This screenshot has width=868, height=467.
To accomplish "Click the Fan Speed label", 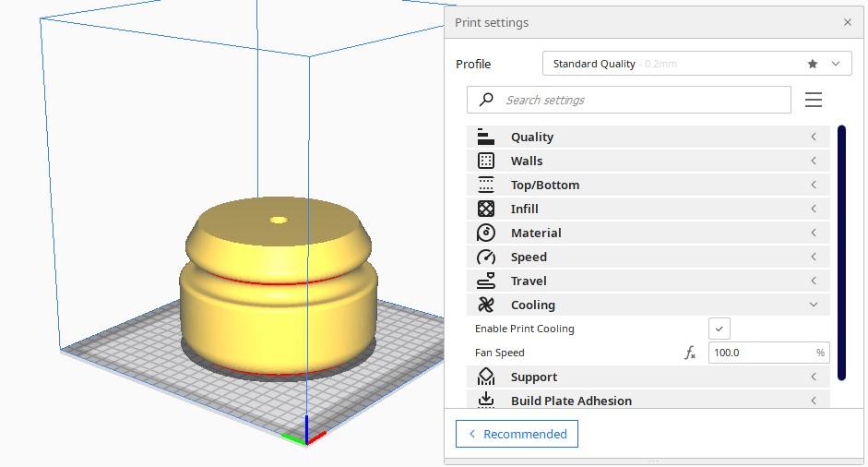I will click(x=499, y=353).
